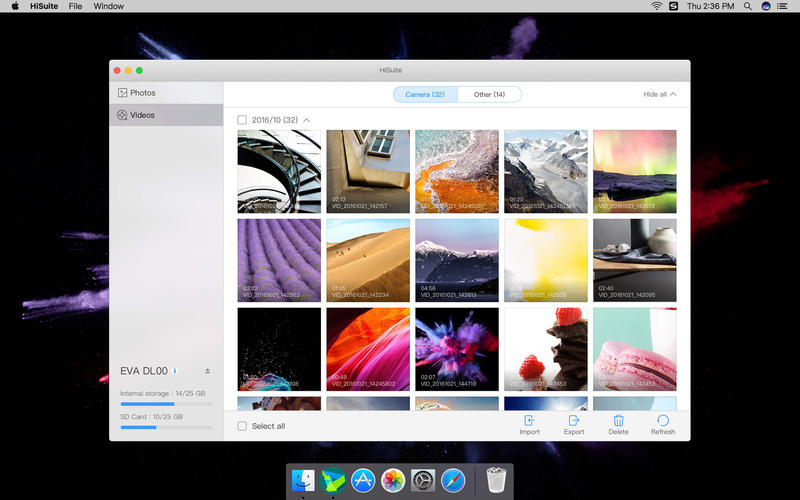Image resolution: width=800 pixels, height=500 pixels.
Task: Switch to the Camera (32) tab
Action: (425, 94)
